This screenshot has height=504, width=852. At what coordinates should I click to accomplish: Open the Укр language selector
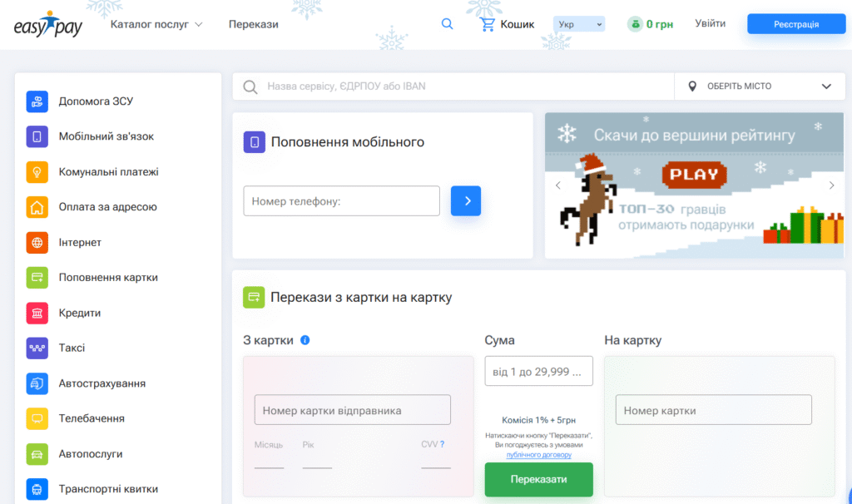coord(578,23)
